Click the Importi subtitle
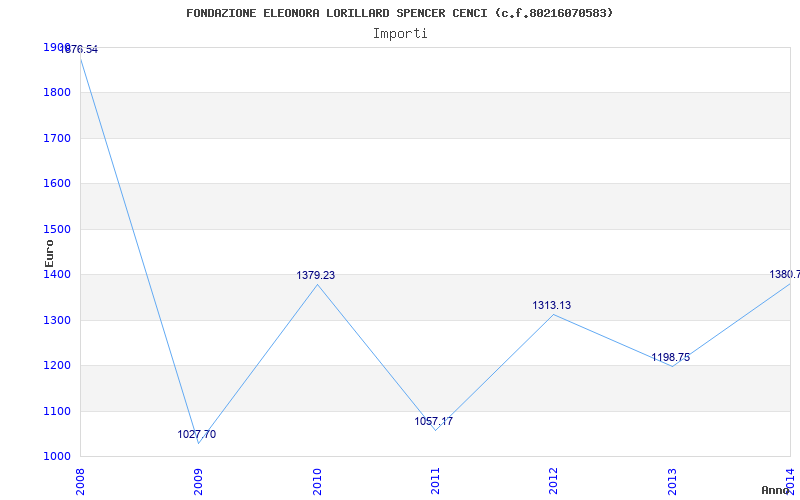Screen dimensions: 800x500 coord(400,33)
